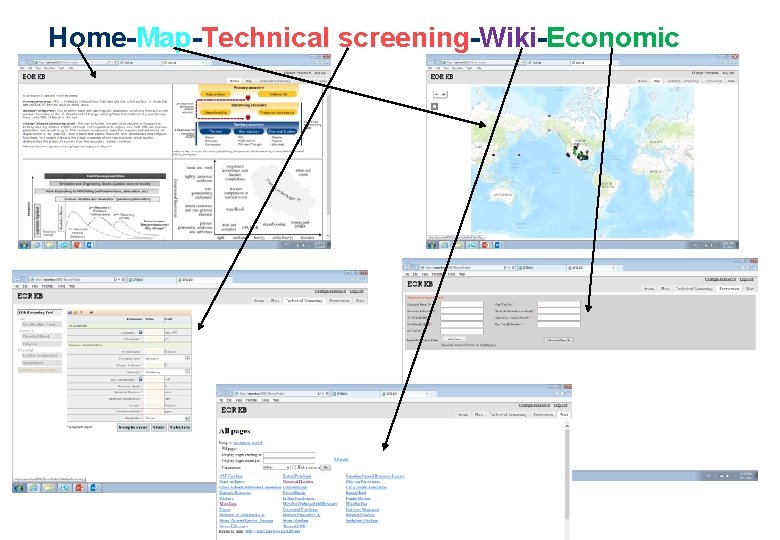Image resolution: width=780 pixels, height=540 pixels.
Task: Click the red X icon in screening tool toolbar
Action: pyautogui.click(x=82, y=313)
